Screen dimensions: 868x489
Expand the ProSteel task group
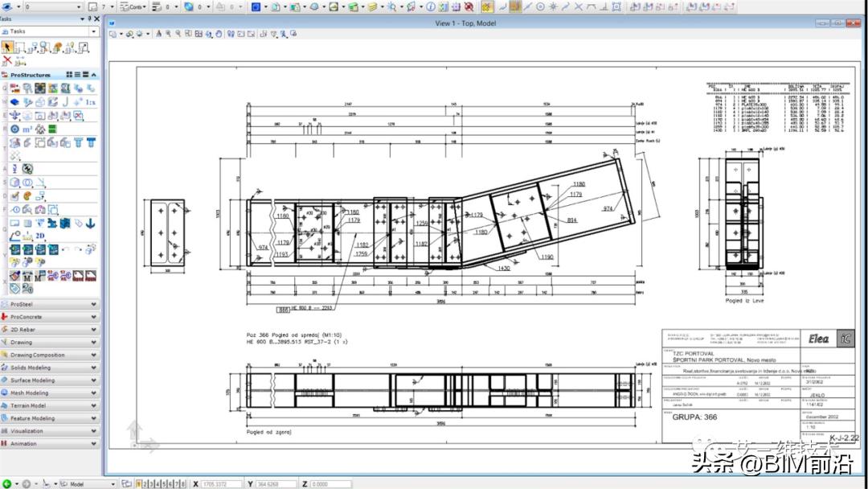point(50,305)
